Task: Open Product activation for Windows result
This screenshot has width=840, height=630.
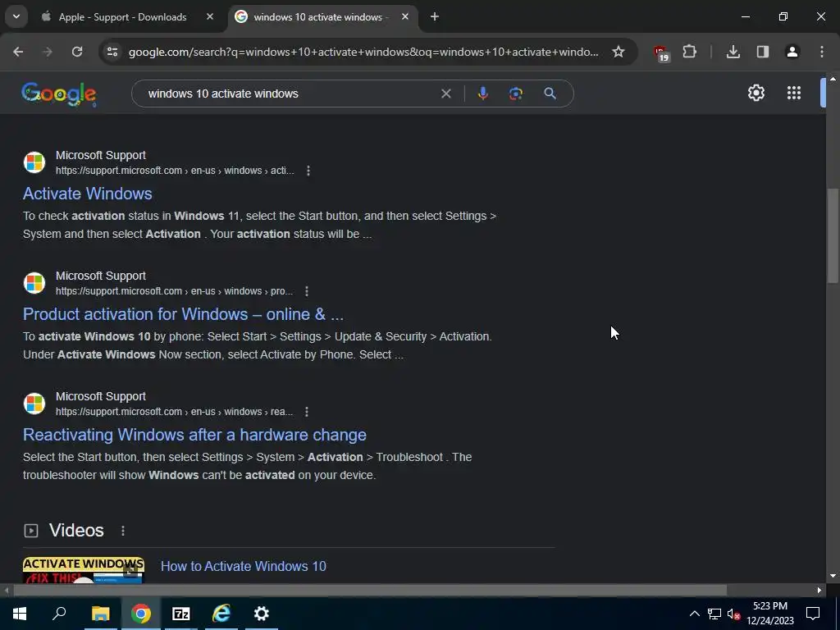Action: click(183, 314)
